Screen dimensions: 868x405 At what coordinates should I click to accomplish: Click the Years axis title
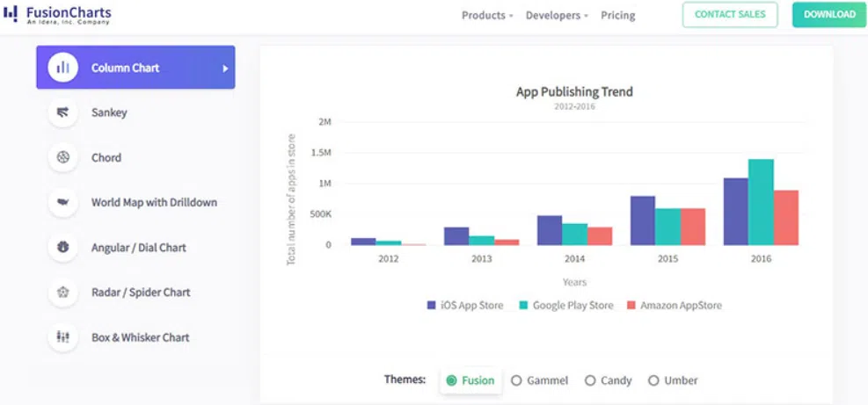[574, 282]
